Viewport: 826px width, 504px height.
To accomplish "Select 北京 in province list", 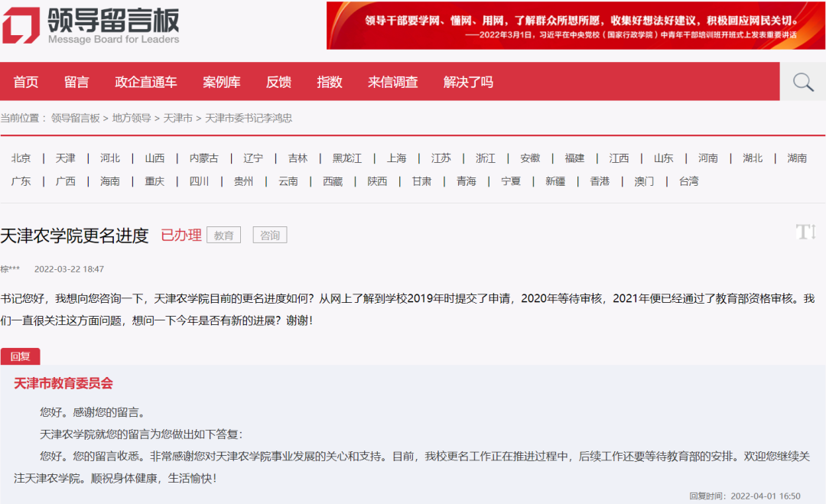I will pos(21,158).
